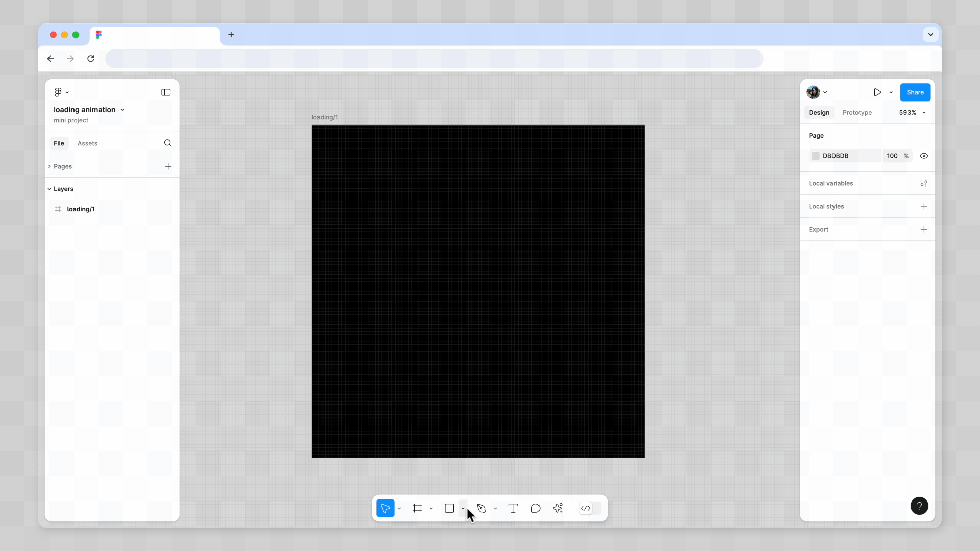Viewport: 980px width, 551px height.
Task: Open shape tools dropdown arrow
Action: pos(463,508)
